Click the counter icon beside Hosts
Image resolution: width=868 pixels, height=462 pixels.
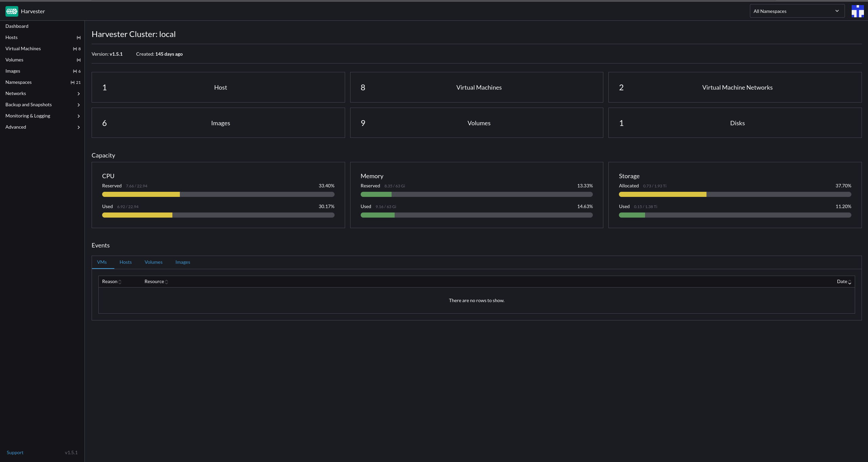tap(78, 37)
